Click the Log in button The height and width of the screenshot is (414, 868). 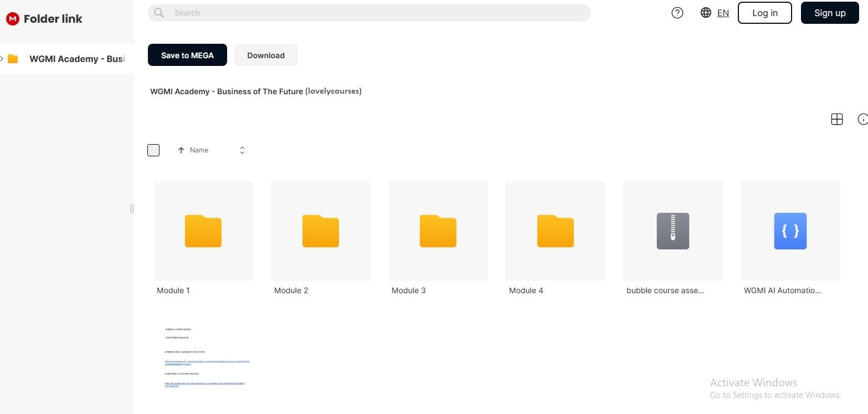click(x=764, y=13)
